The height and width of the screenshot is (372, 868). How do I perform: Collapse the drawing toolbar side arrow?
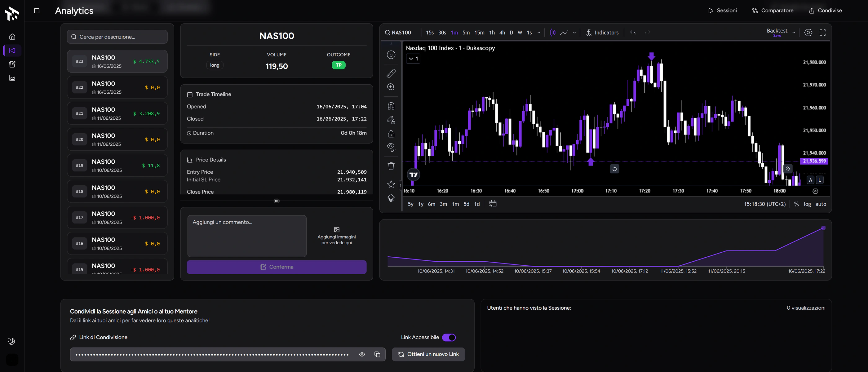click(400, 185)
